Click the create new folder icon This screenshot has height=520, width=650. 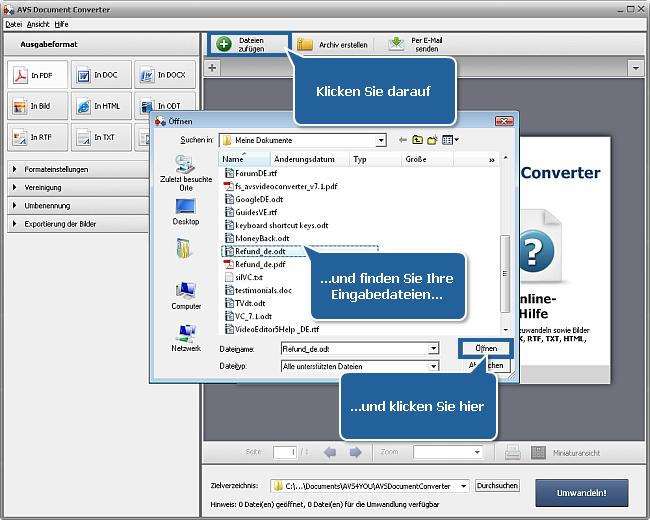click(432, 140)
